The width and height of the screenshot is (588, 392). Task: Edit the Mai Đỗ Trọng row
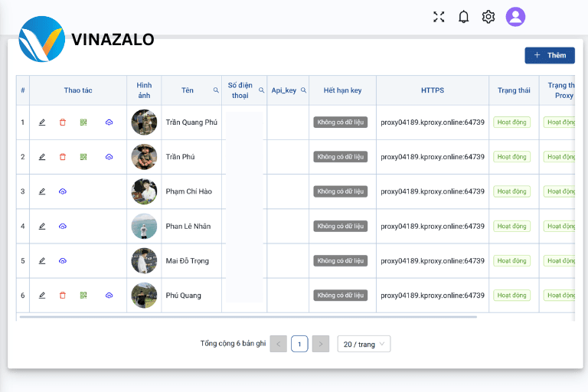pos(42,261)
